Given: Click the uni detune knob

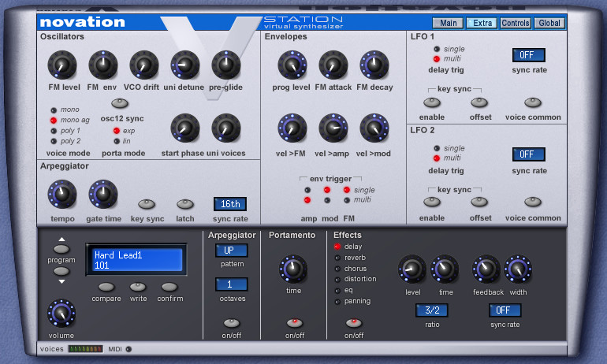Looking at the screenshot, I should (185, 65).
